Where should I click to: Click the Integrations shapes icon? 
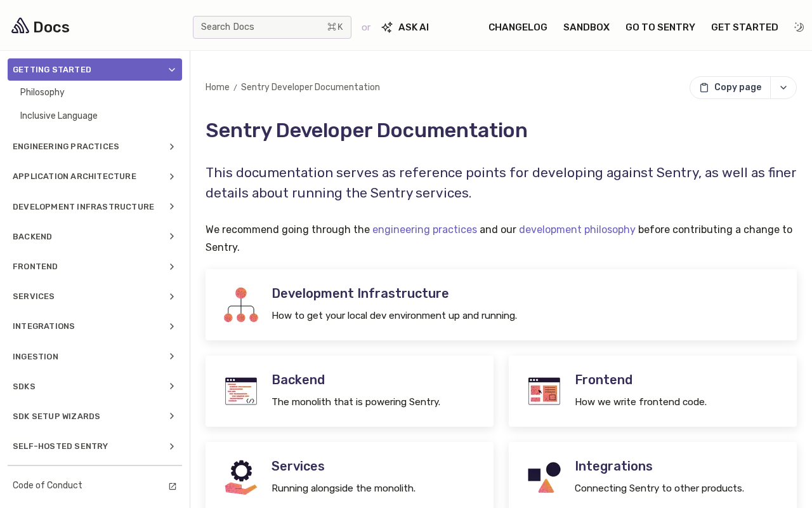pos(544,478)
